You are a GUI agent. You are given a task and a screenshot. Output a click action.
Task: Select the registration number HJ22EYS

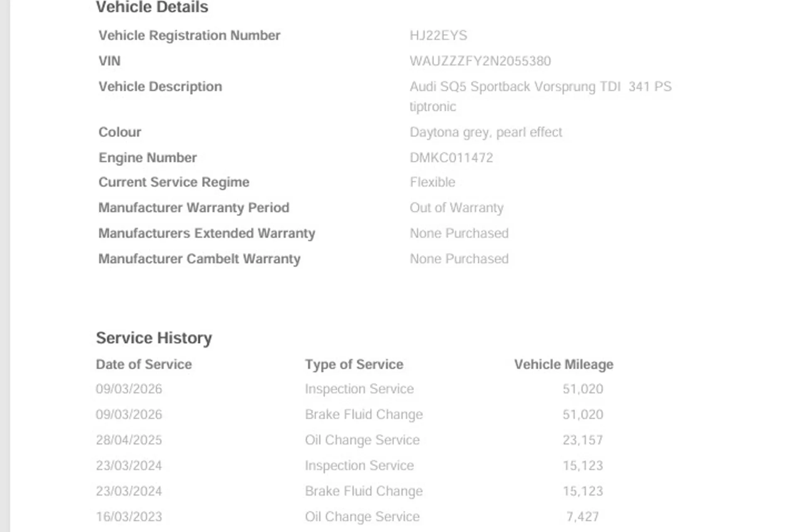tap(438, 35)
